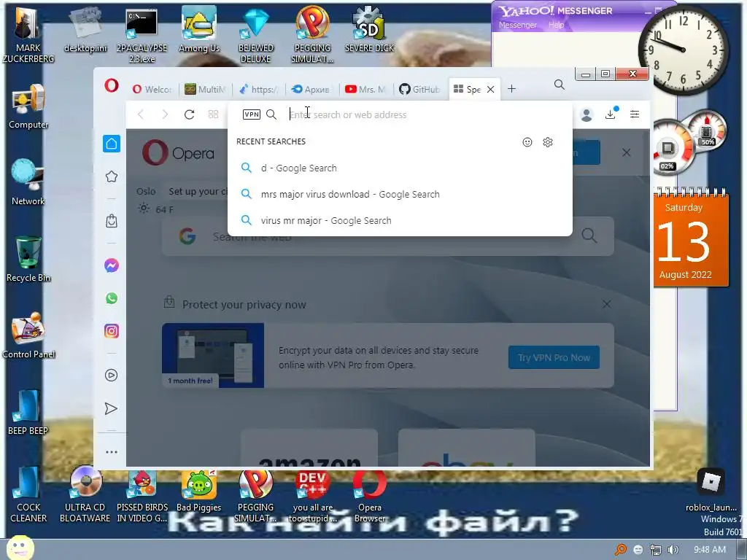The image size is (747, 560).
Task: Click the calendar gadget showing August 2022
Action: point(691,238)
